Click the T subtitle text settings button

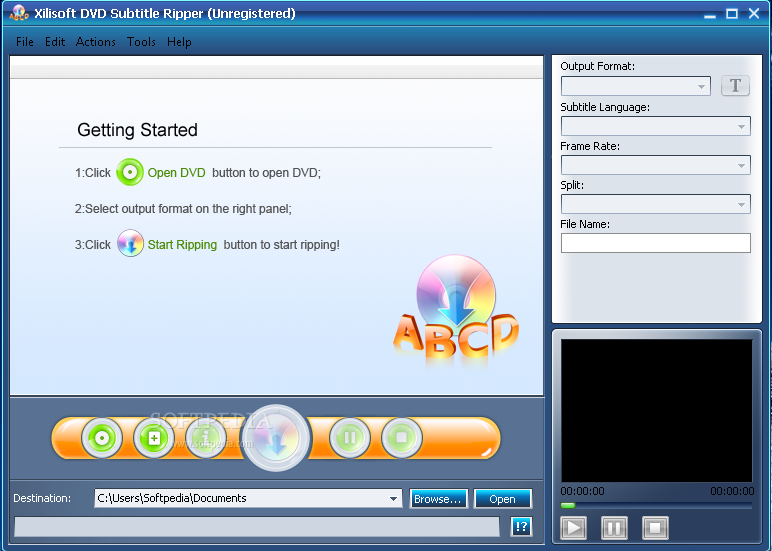[735, 86]
